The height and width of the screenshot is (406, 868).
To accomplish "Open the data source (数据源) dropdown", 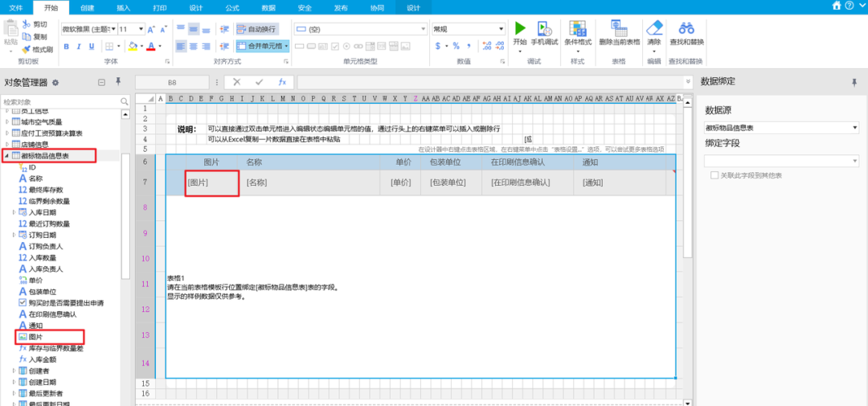I will click(x=781, y=128).
